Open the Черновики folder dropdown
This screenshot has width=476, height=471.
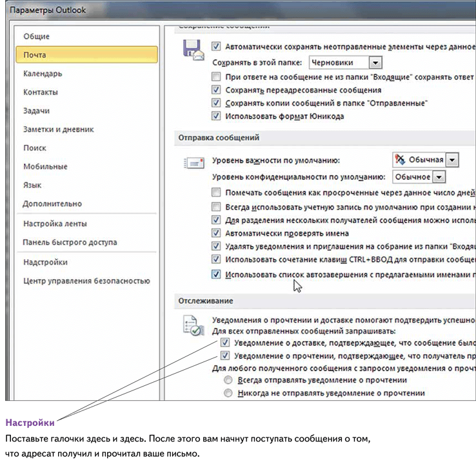375,62
